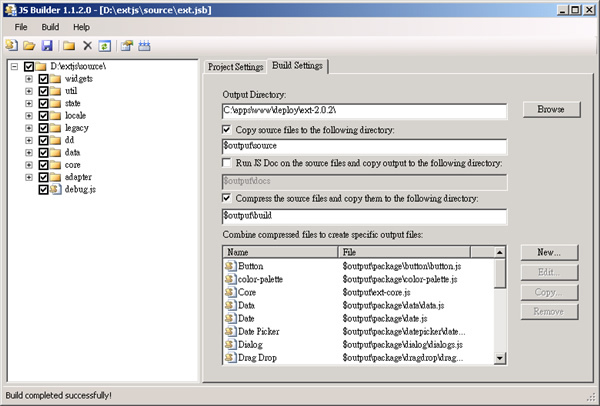
Task: Click the output list scrollbar thumb
Action: tap(499, 274)
